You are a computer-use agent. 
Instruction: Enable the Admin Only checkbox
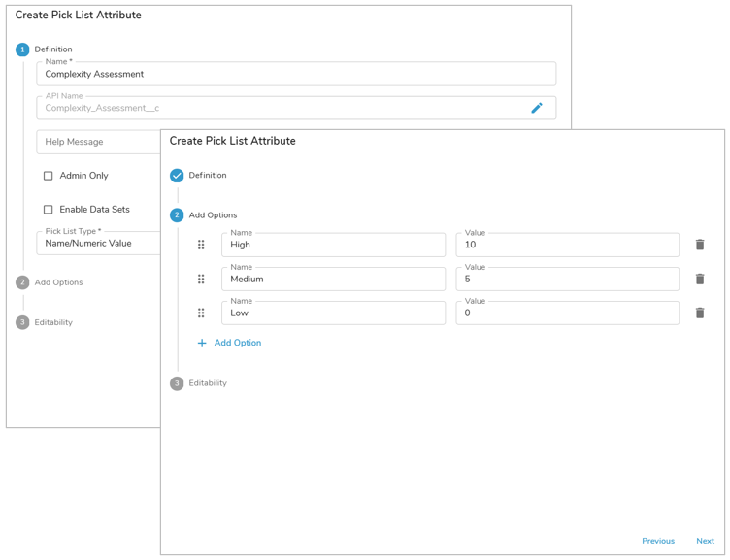tap(48, 176)
